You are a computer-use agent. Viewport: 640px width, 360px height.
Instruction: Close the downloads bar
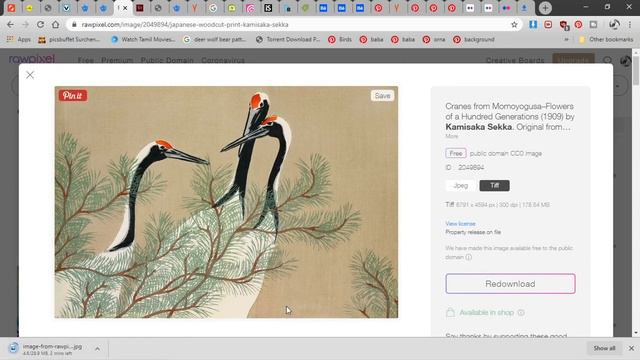631,348
